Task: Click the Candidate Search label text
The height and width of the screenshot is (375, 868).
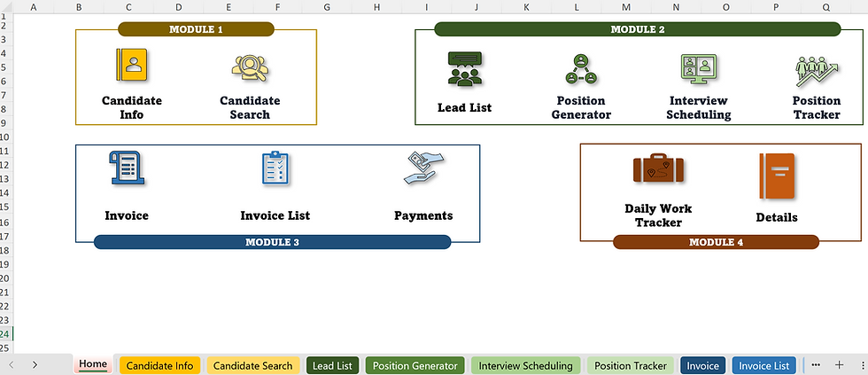Action: tap(250, 107)
